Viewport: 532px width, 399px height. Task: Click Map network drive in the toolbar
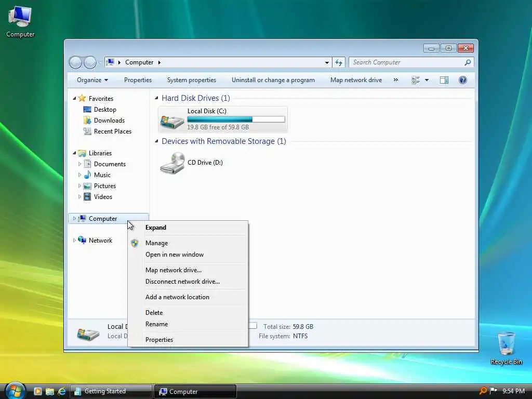tap(356, 80)
